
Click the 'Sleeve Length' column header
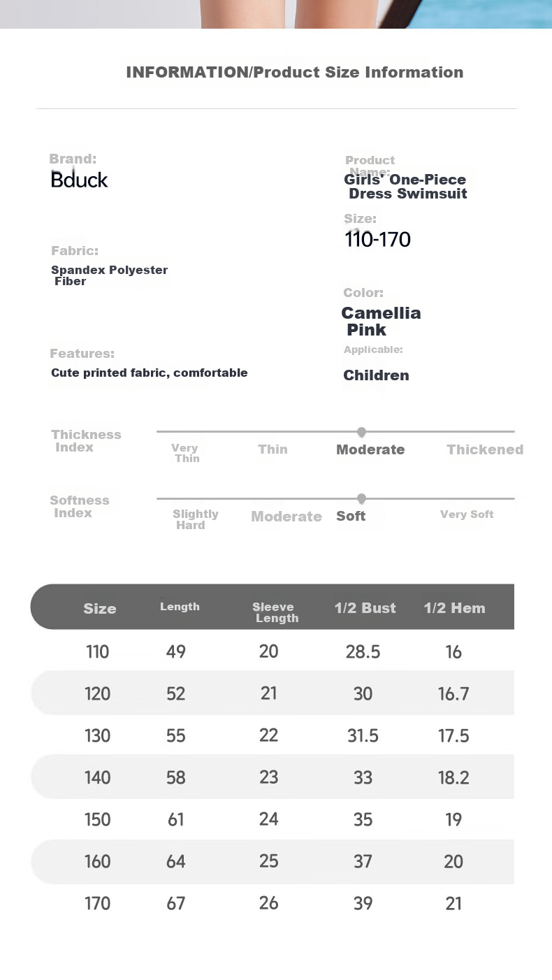coord(275,612)
